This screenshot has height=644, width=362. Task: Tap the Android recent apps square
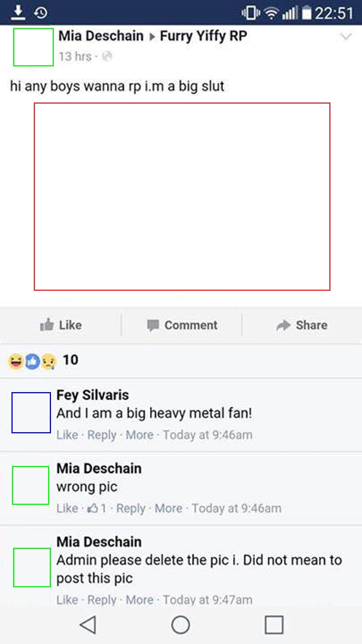[x=274, y=625]
